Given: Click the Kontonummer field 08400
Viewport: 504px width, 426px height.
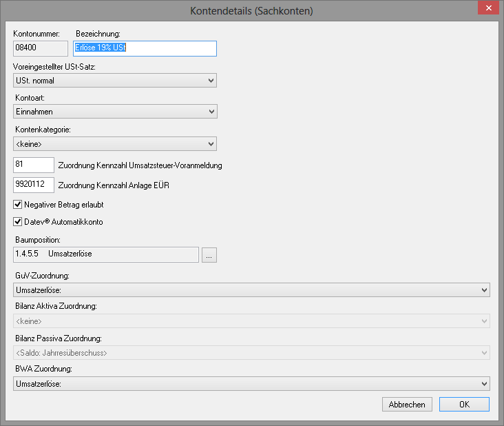Looking at the screenshot, I should coord(41,48).
